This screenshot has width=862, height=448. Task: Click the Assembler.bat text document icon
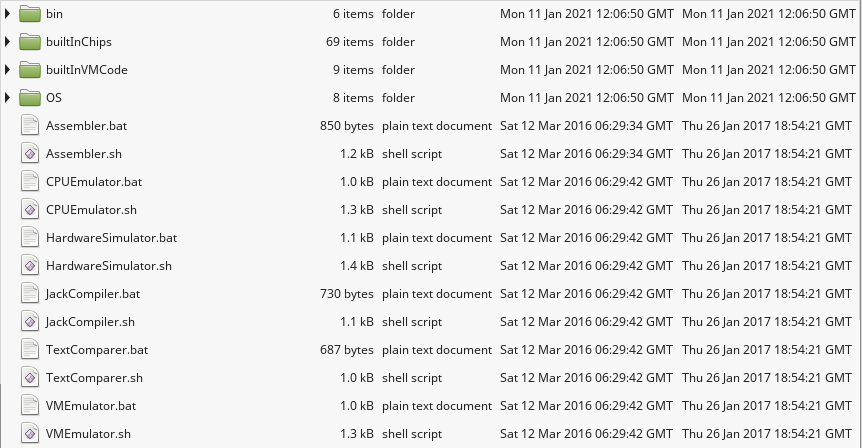click(29, 126)
